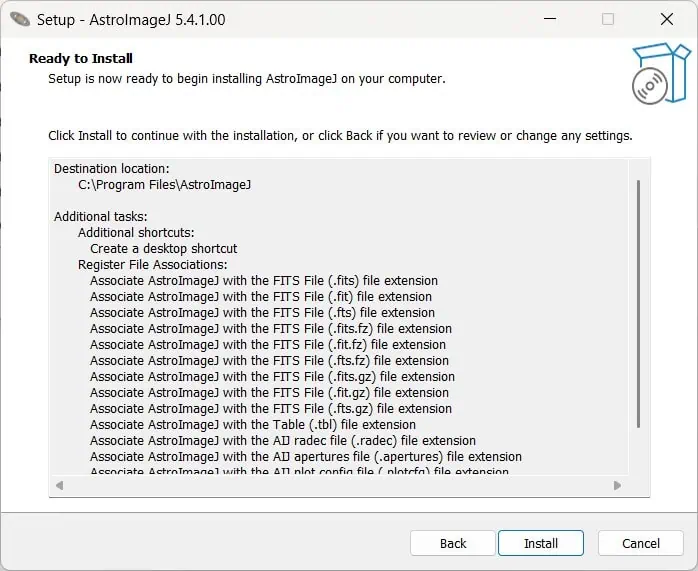Click the installer box disc icon
Viewport: 698px width, 571px height.
(x=661, y=73)
